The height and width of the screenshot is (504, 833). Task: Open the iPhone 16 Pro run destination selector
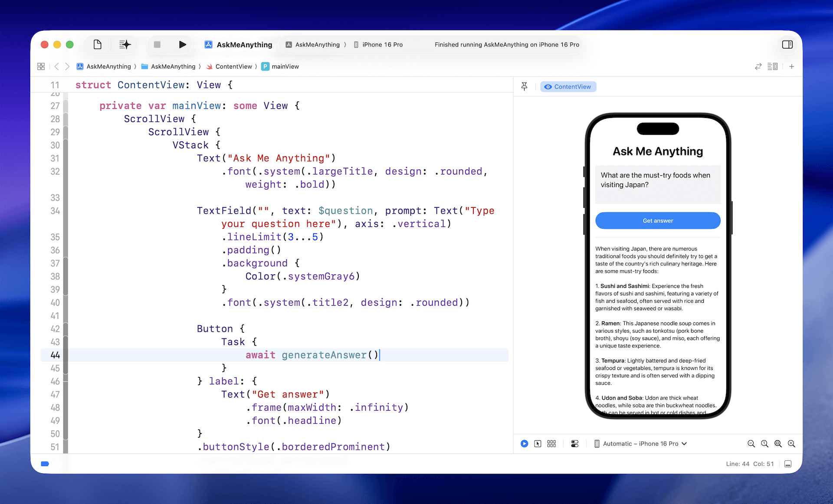point(378,45)
